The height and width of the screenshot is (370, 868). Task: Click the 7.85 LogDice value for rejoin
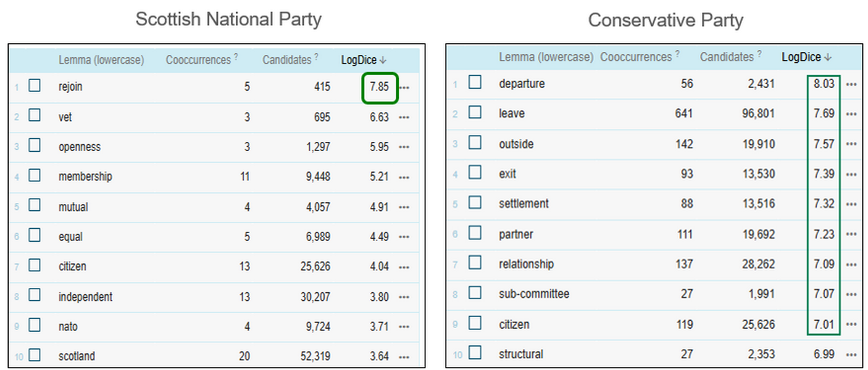(x=379, y=87)
